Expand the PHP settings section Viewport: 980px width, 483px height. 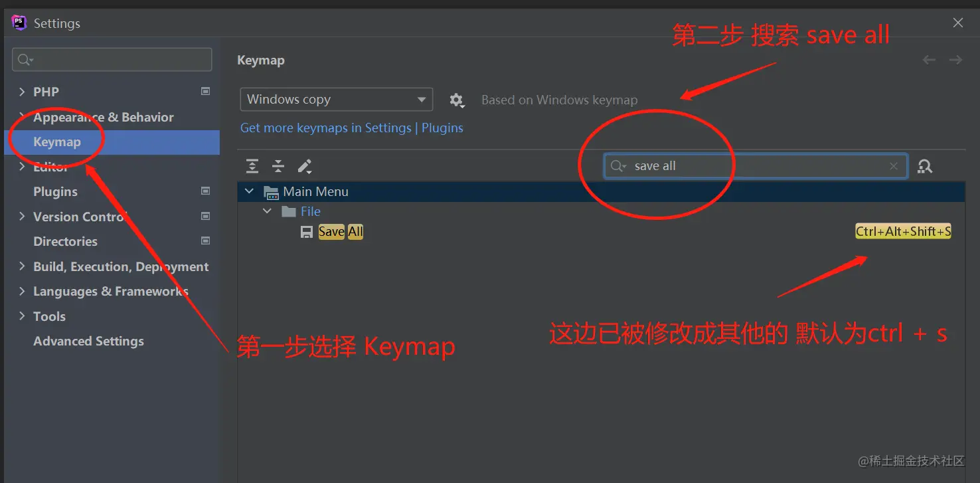[x=22, y=92]
